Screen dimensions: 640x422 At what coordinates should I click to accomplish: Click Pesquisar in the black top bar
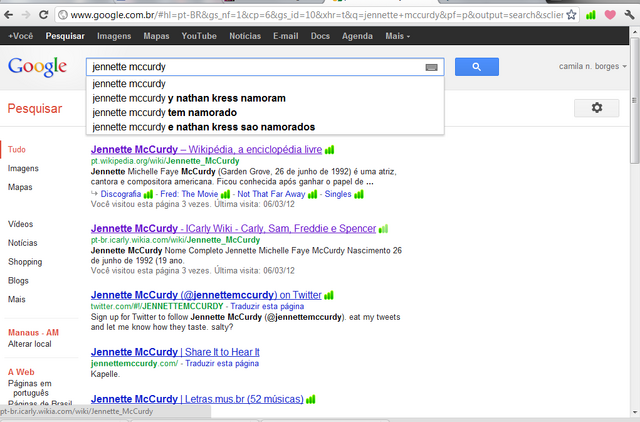pos(65,36)
